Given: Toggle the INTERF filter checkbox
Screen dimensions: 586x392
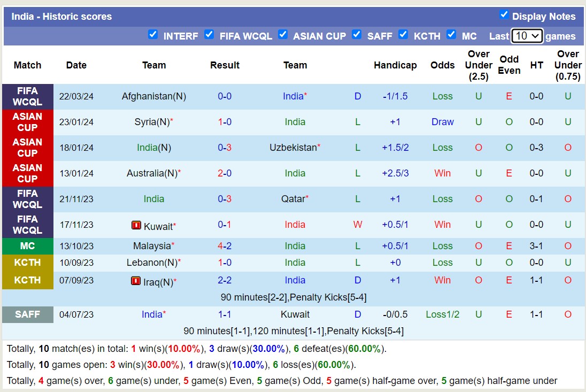Looking at the screenshot, I should (x=153, y=35).
